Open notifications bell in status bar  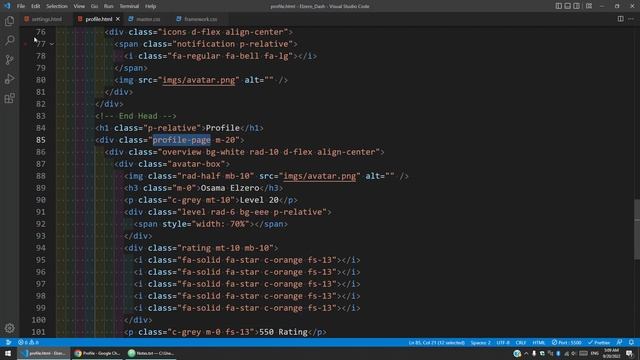click(631, 342)
